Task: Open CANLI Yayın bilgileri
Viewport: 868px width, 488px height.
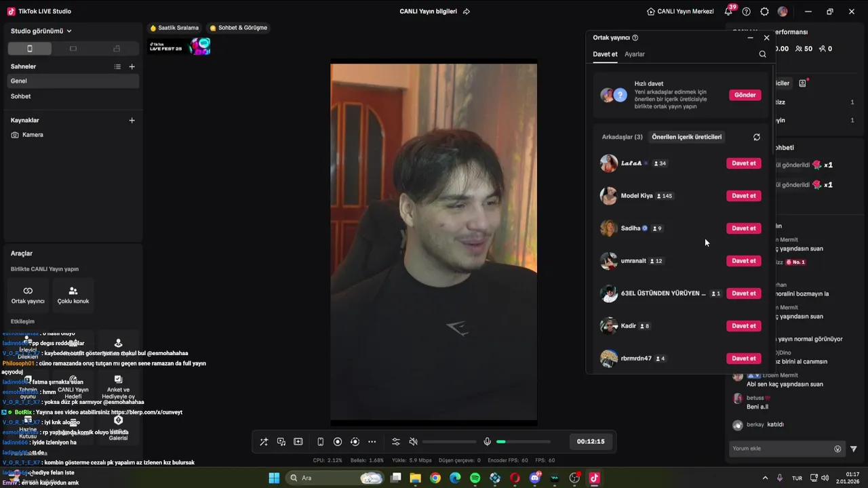Action: 428,12
